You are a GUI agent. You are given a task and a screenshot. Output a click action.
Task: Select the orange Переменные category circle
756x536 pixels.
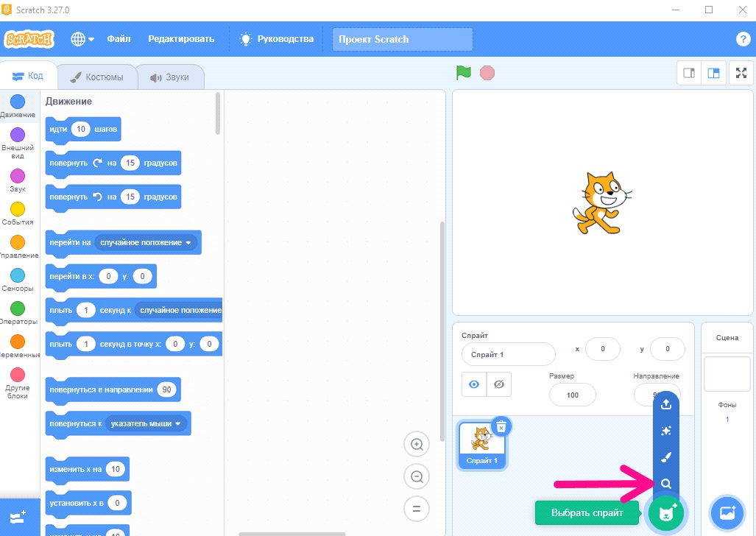pyautogui.click(x=18, y=342)
